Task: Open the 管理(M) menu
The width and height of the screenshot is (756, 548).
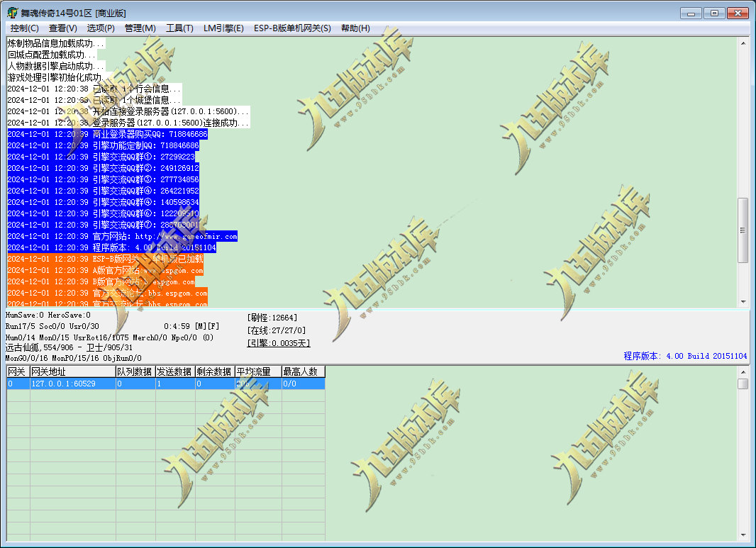Action: tap(140, 28)
